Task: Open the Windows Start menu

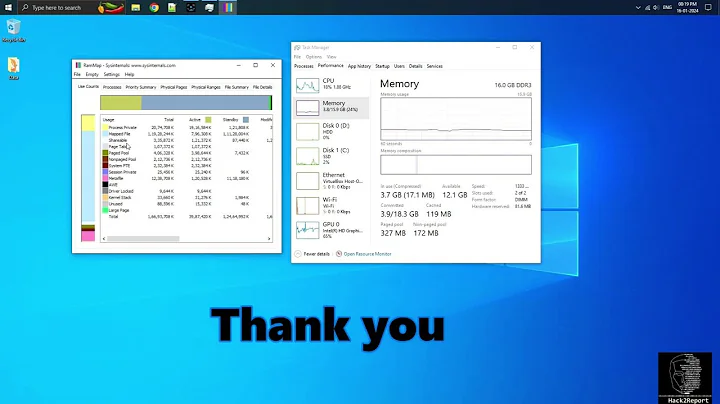Action: tap(8, 7)
